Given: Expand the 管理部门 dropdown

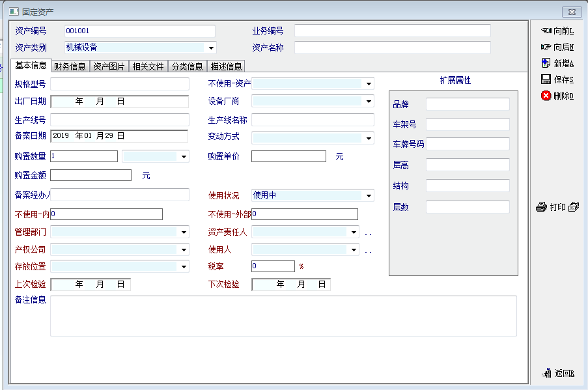Looking at the screenshot, I should 184,232.
